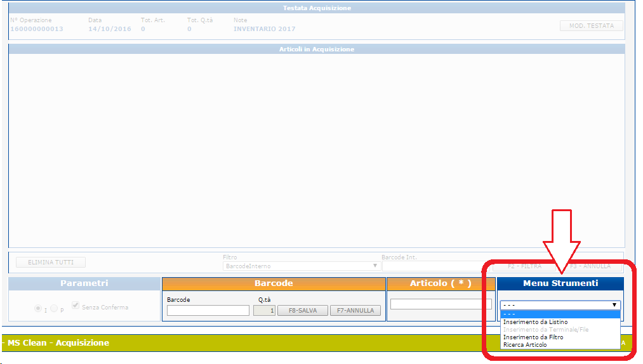This screenshot has height=364, width=643.
Task: Select the '- - -' highlighted menu option
Action: (x=560, y=315)
